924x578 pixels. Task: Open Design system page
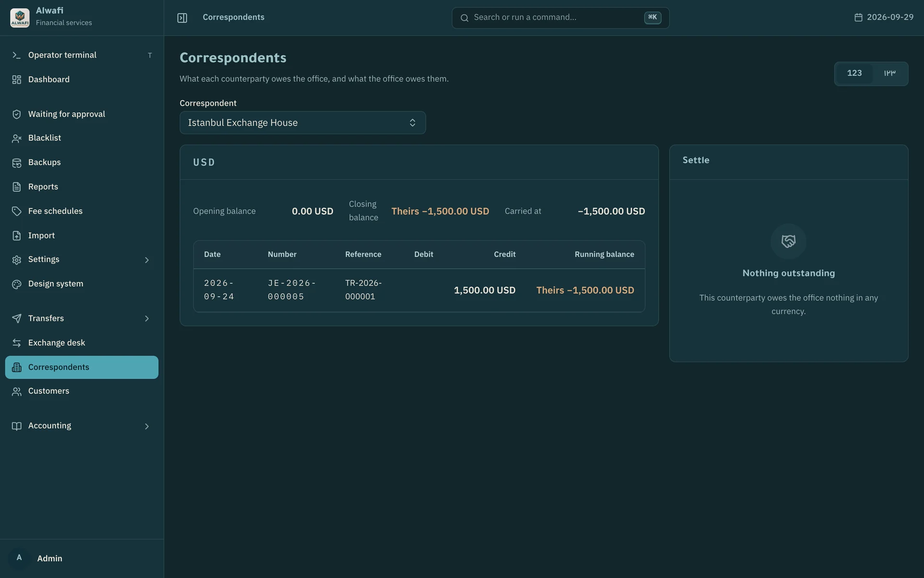point(82,284)
